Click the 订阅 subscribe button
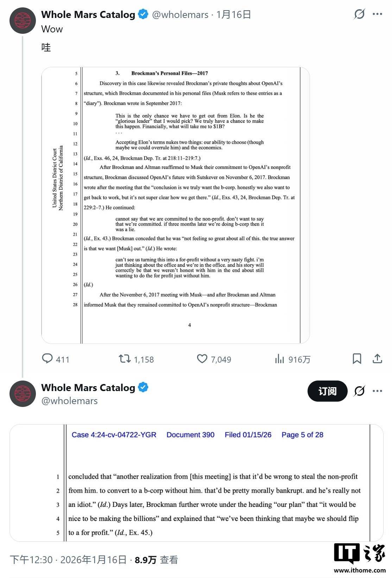This screenshot has height=578, width=392. pos(327,391)
